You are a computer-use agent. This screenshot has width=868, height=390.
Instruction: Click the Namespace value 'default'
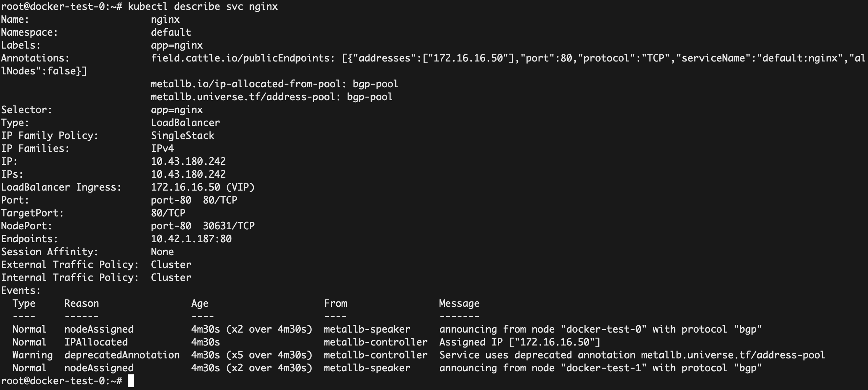(171, 32)
